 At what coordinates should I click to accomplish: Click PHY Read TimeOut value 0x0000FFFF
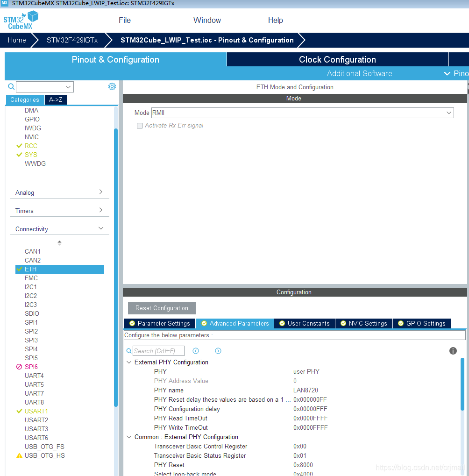coord(310,419)
